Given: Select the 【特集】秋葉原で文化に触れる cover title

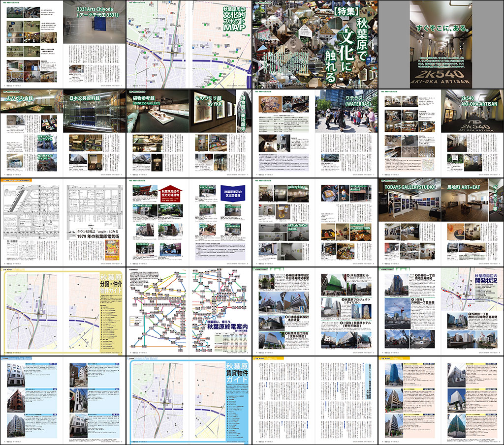Looking at the screenshot, I should pyautogui.click(x=346, y=44).
